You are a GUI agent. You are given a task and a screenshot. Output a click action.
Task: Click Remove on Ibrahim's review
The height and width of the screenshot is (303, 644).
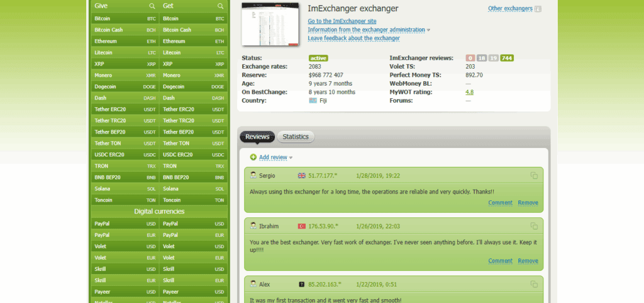click(x=528, y=261)
